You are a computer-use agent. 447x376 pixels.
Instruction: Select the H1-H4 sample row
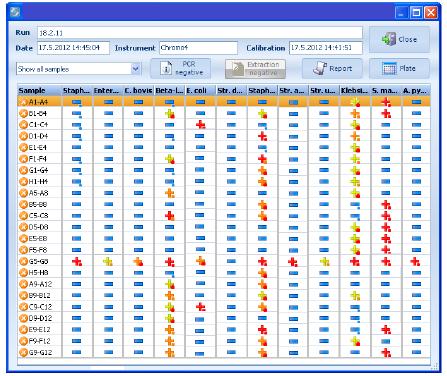[224, 182]
